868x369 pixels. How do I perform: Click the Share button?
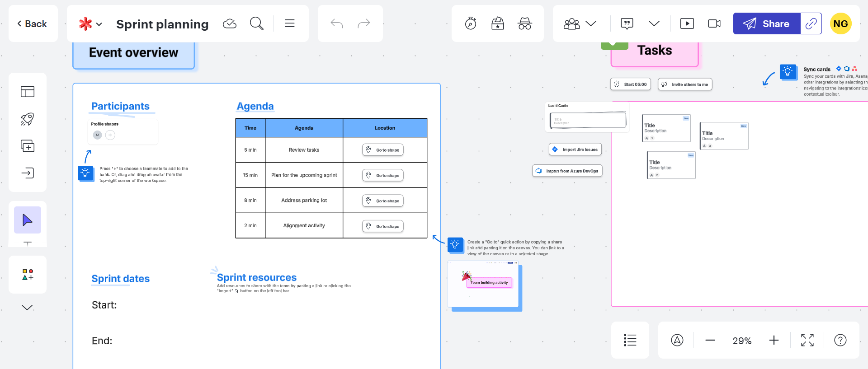tap(767, 23)
